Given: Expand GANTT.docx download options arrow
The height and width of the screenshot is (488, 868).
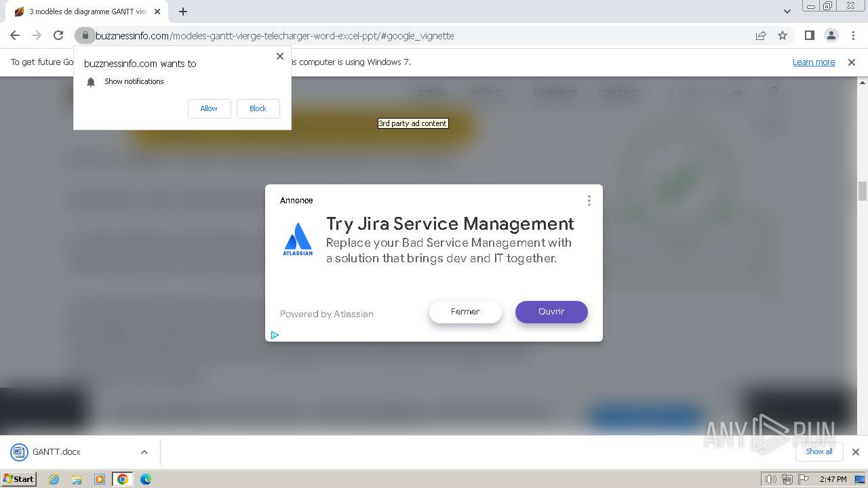Looking at the screenshot, I should click(144, 452).
